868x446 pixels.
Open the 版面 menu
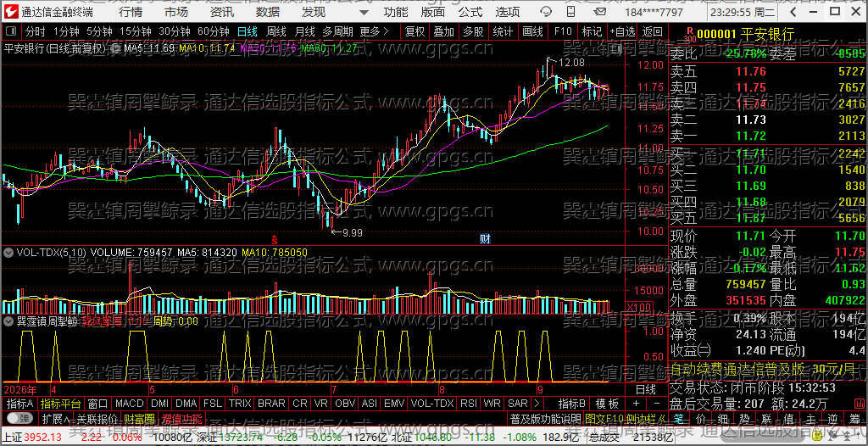click(x=433, y=12)
